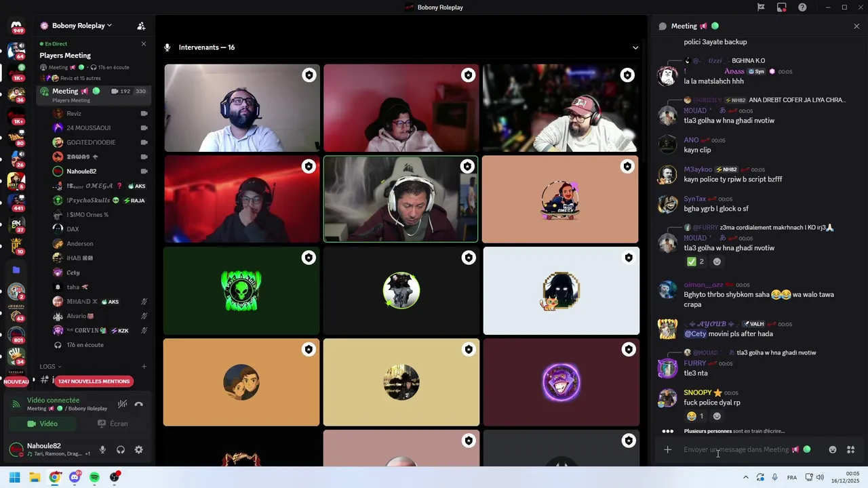
Task: Start screen share with Écran button
Action: (113, 424)
